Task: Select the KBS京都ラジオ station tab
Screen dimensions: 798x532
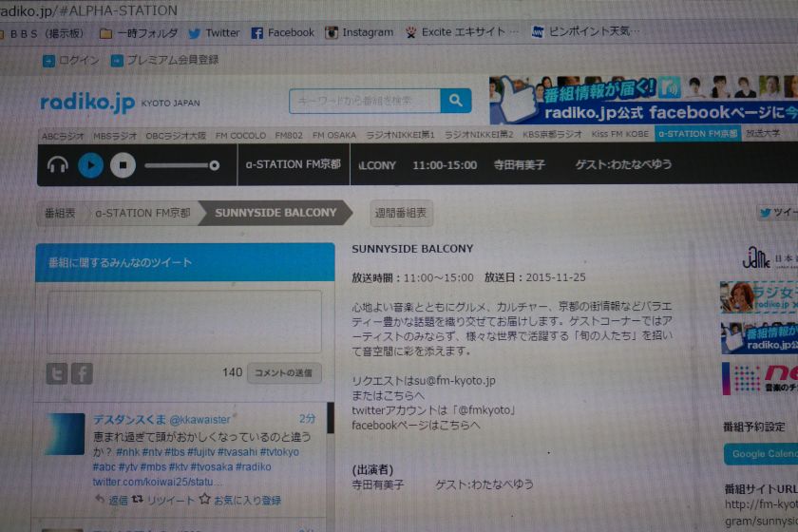Action: point(552,134)
